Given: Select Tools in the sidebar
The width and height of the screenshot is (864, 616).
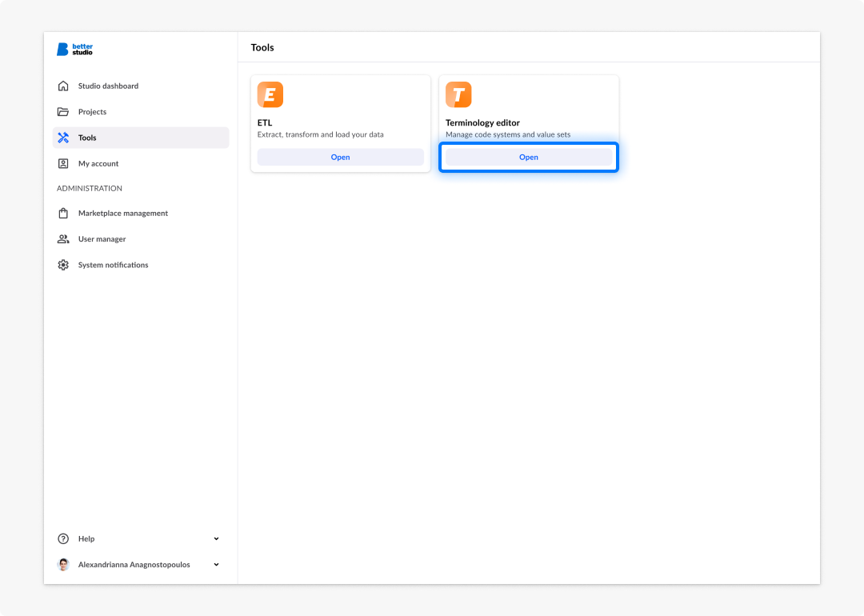Looking at the screenshot, I should (141, 138).
